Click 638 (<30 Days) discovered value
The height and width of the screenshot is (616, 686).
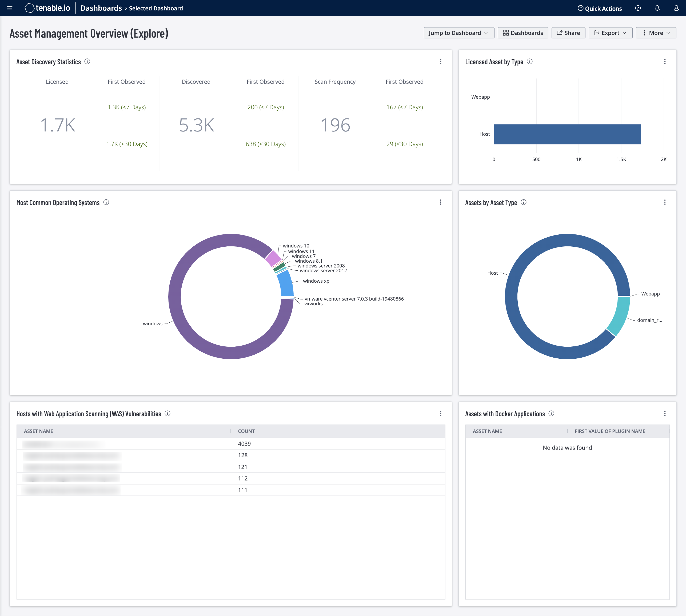pyautogui.click(x=265, y=144)
